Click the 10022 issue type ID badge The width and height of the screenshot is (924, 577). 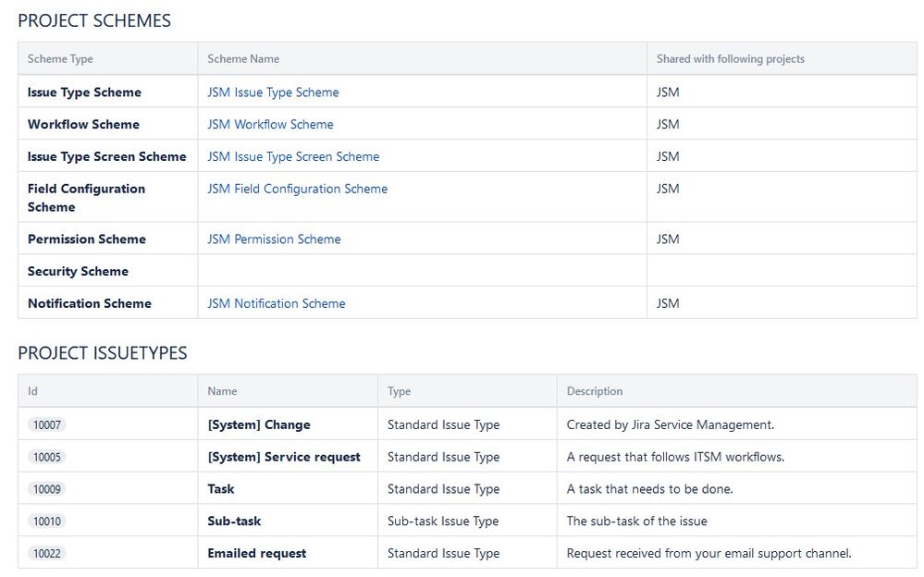46,554
